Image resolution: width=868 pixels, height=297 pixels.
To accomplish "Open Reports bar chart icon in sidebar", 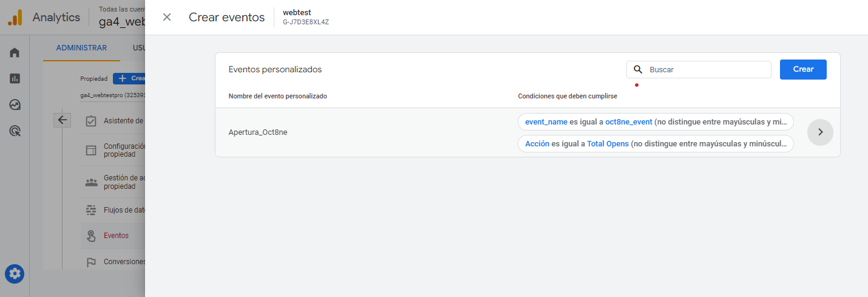I will click(15, 78).
